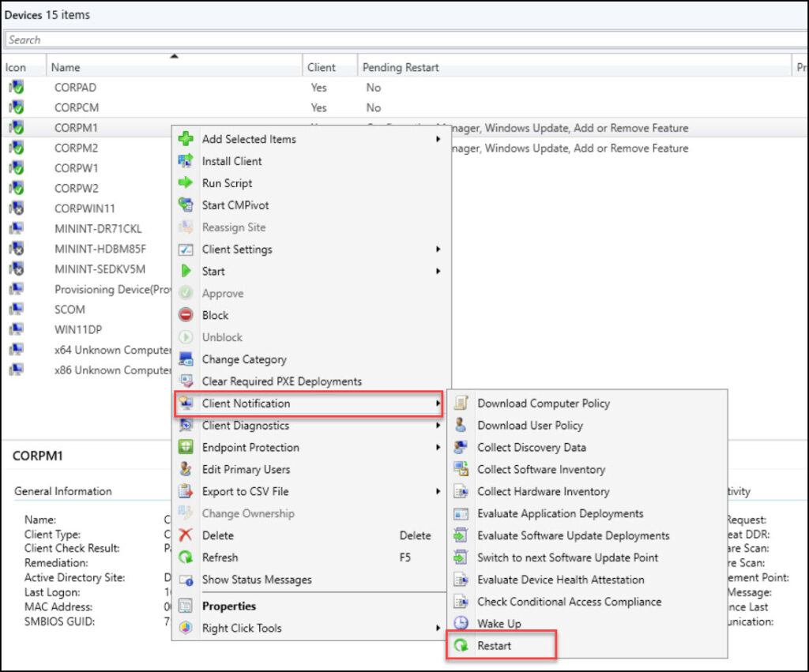The height and width of the screenshot is (672, 809).
Task: Select the CORPW2 device row
Action: pyautogui.click(x=87, y=188)
